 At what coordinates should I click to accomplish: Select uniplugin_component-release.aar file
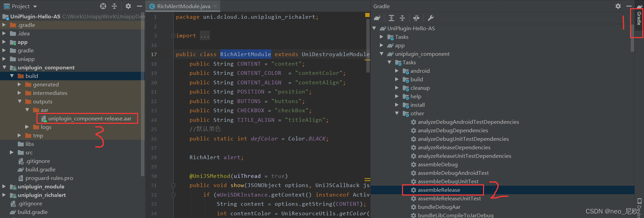[90, 119]
